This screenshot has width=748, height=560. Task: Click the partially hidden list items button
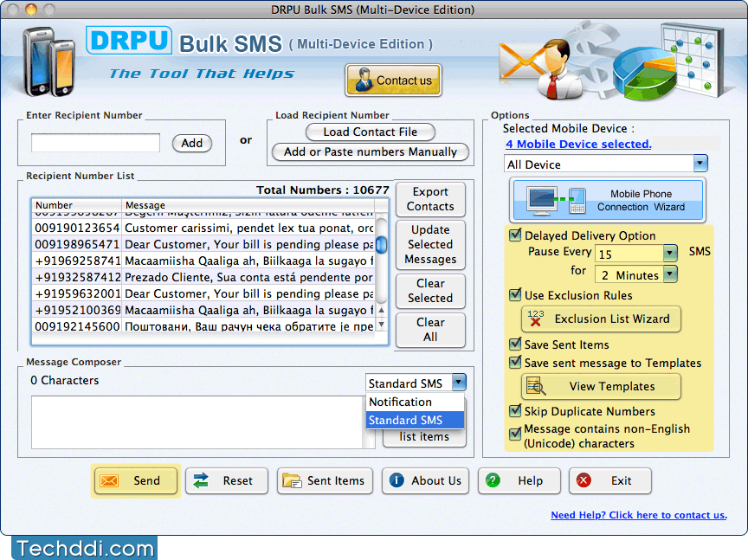click(x=424, y=437)
